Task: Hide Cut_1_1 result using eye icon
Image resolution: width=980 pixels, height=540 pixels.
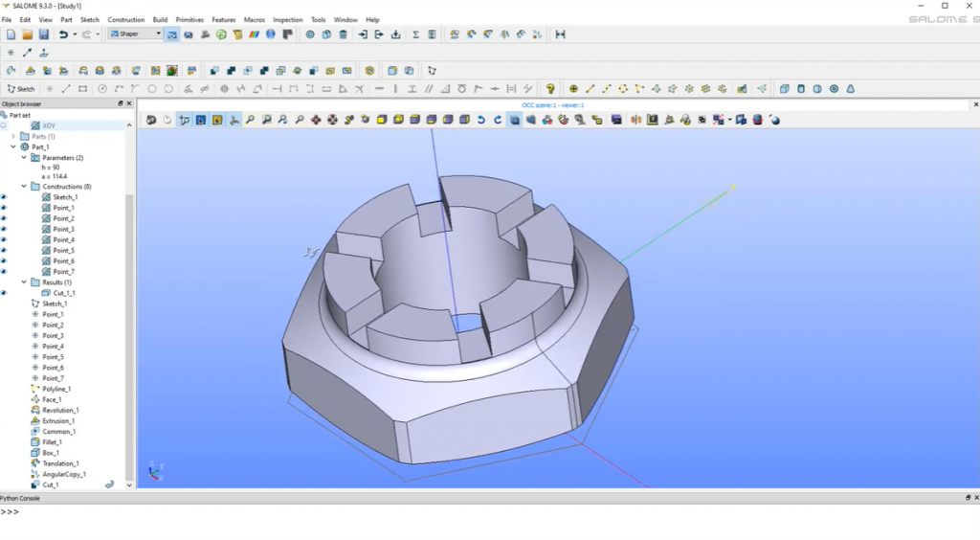Action: 4,293
